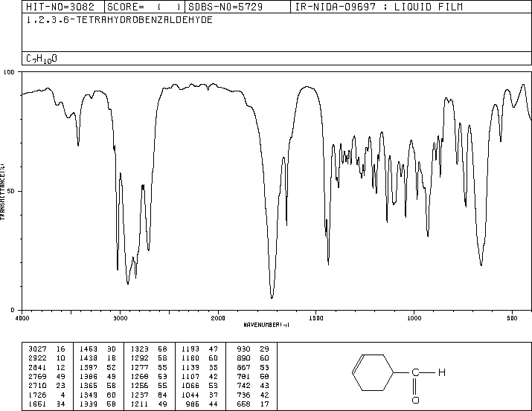
Task: Click the 1180 peak table entry
Action: tap(190, 358)
